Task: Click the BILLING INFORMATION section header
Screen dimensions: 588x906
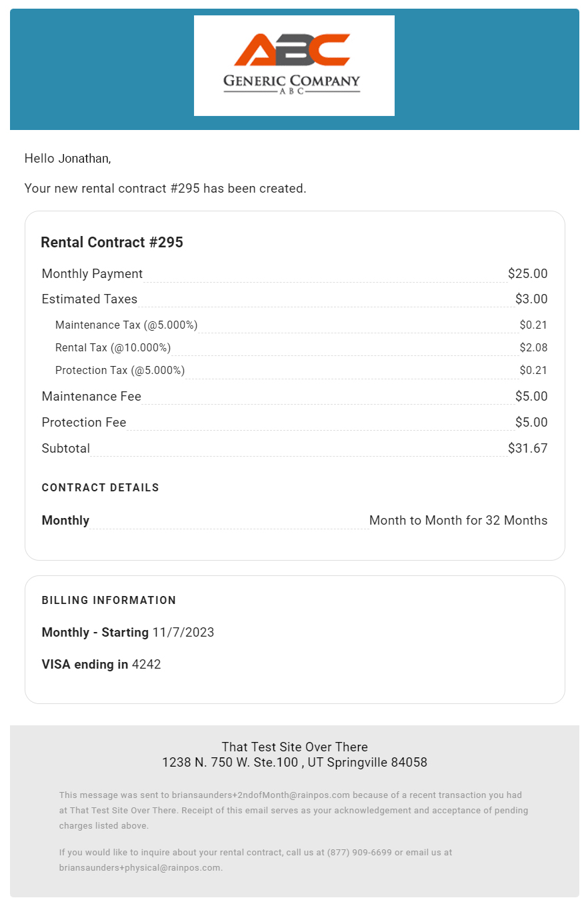Action: (109, 600)
